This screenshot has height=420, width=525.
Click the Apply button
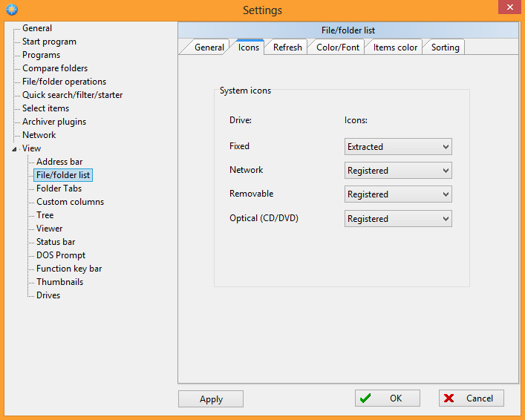[x=211, y=399]
